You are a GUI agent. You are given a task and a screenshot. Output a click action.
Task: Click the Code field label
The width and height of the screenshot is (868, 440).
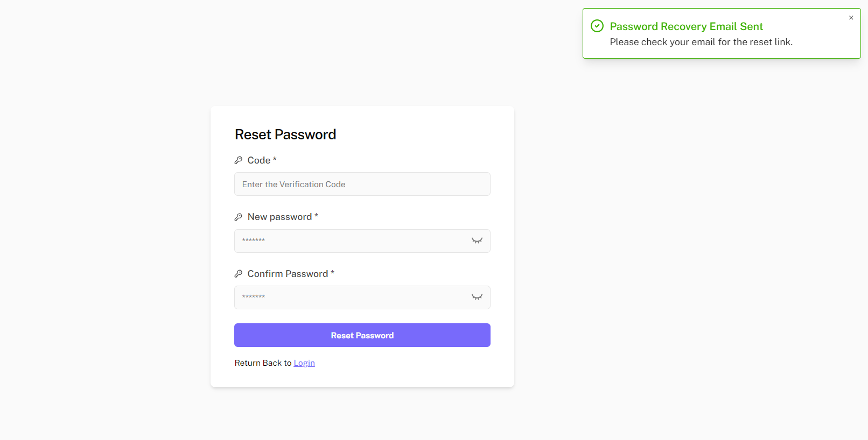(259, 160)
